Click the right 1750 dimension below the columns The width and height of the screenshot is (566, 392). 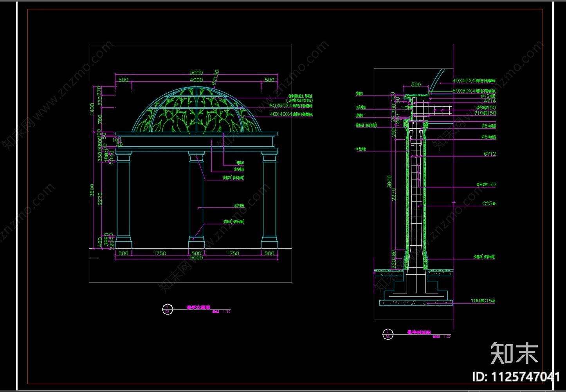[233, 253]
